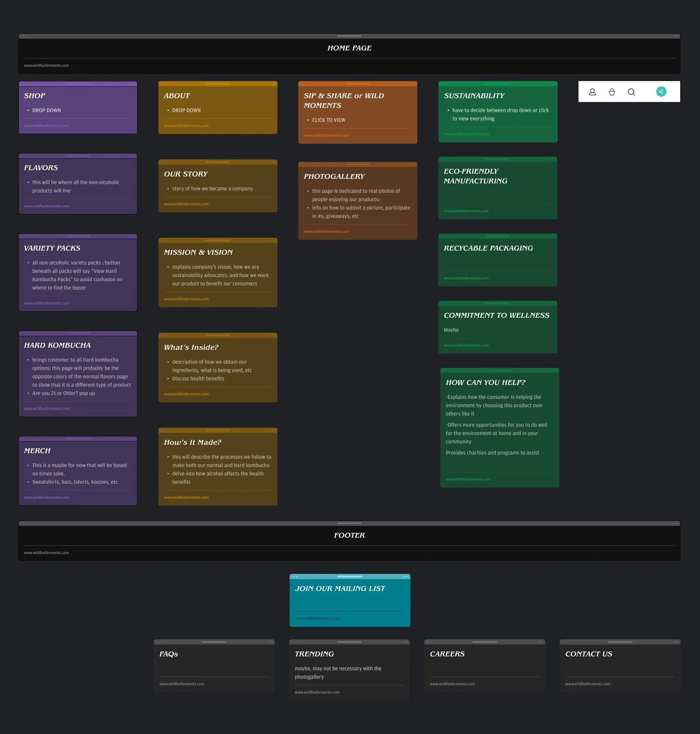Open the shopping basket icon
Screen dimensions: 700x734
[x=612, y=92]
